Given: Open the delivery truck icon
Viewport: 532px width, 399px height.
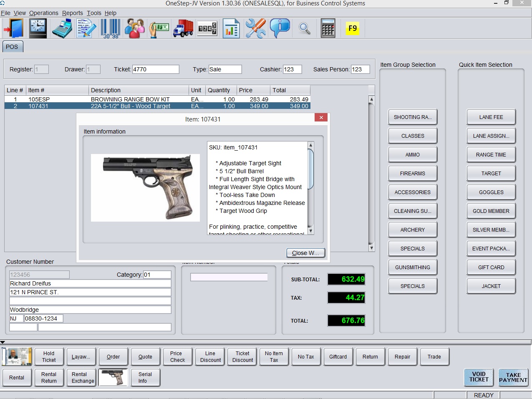Looking at the screenshot, I should (183, 29).
